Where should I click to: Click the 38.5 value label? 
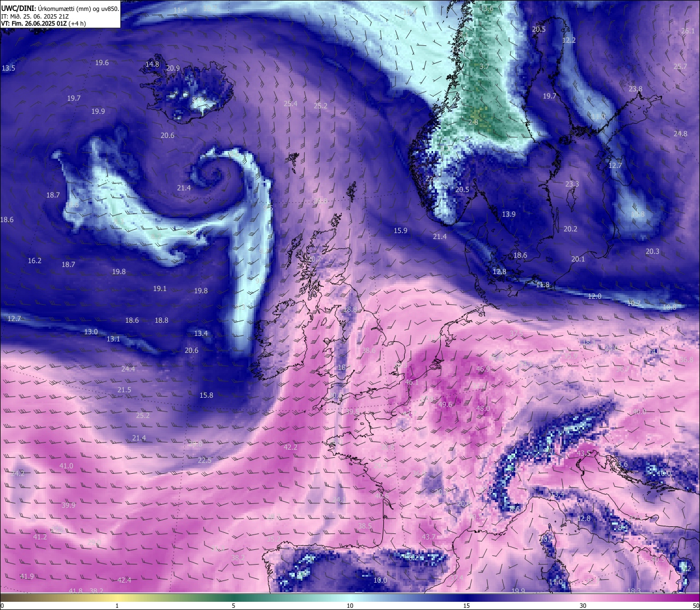(365, 526)
